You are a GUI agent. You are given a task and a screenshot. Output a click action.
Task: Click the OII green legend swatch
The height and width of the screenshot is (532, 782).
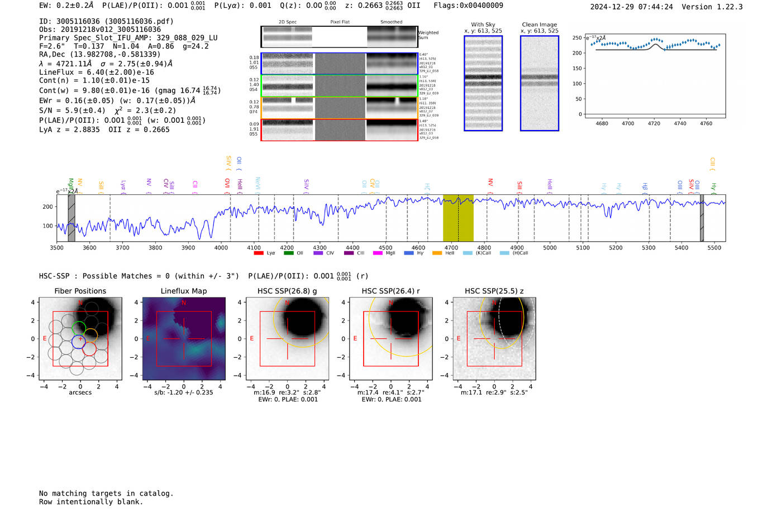[x=288, y=253]
